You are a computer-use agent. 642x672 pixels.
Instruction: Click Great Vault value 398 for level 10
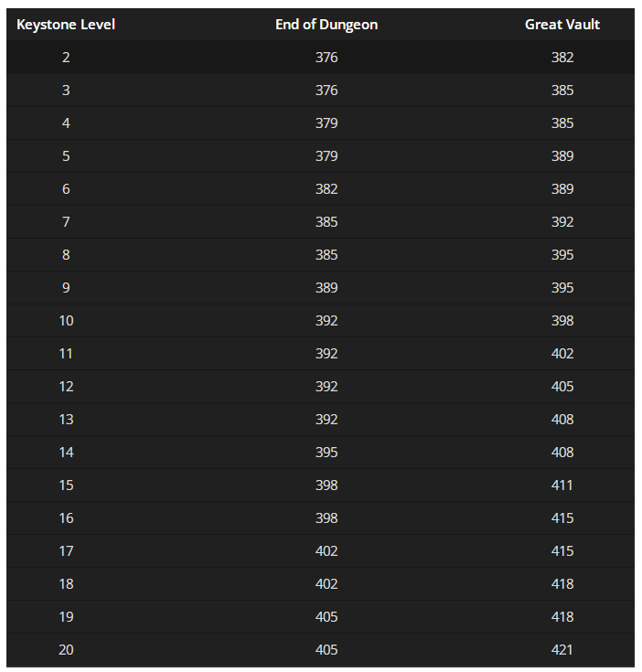pyautogui.click(x=562, y=321)
